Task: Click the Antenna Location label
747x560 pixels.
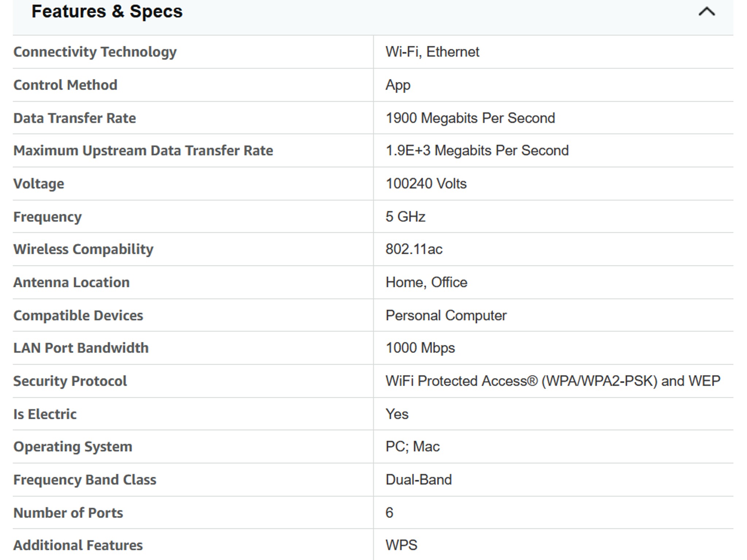Action: tap(71, 283)
